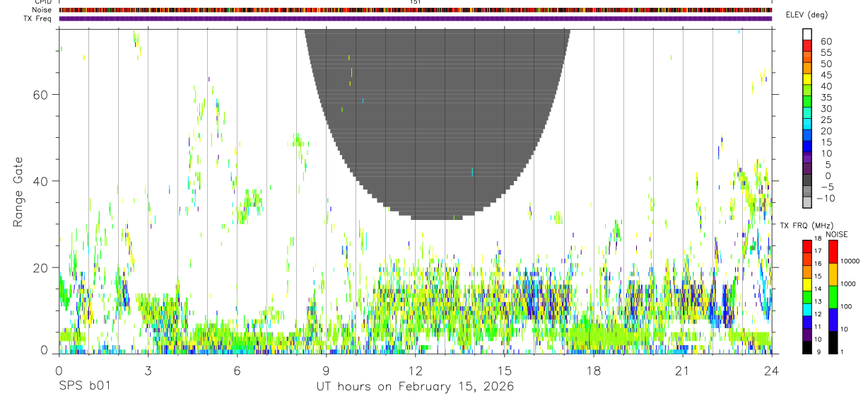Click the "50" label on the ELEV color bar
Screen dimensions: 868x401
pyautogui.click(x=826, y=64)
